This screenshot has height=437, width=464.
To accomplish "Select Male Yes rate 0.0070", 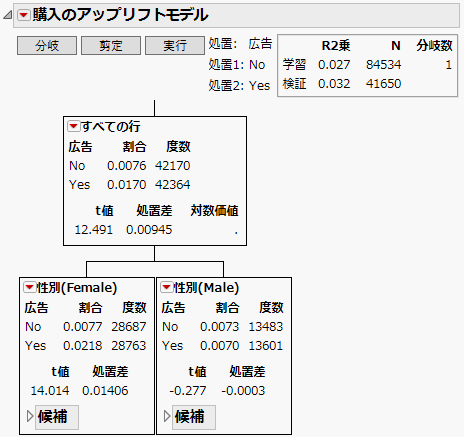I will [220, 346].
